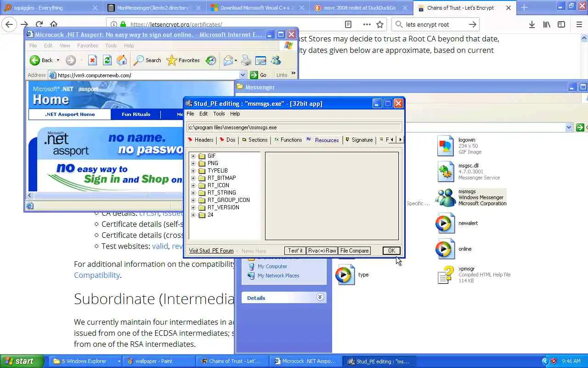Image resolution: width=588 pixels, height=368 pixels.
Task: Click Internet Explorer Refresh icon
Action: click(x=107, y=60)
